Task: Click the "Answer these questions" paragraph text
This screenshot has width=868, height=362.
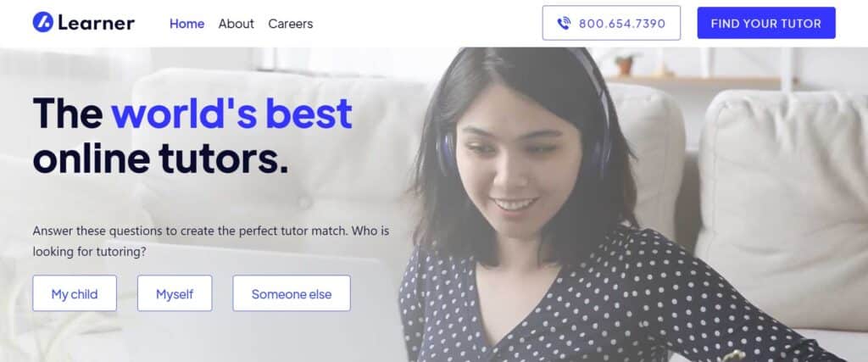Action: point(211,241)
